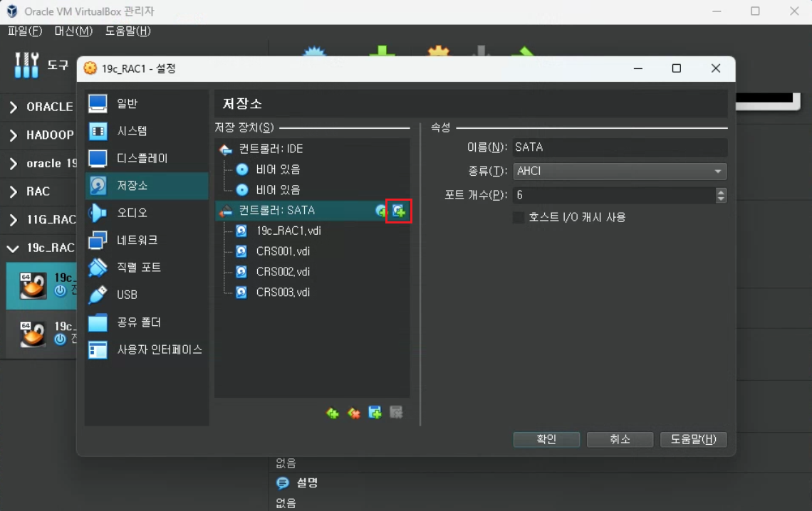This screenshot has width=812, height=511.
Task: Select the CRS002.vdi disk
Action: click(x=312, y=272)
